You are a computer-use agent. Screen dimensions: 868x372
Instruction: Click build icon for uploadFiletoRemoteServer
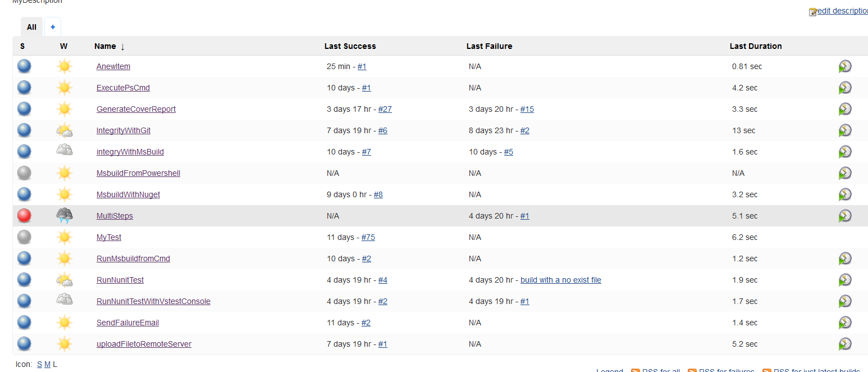(845, 344)
